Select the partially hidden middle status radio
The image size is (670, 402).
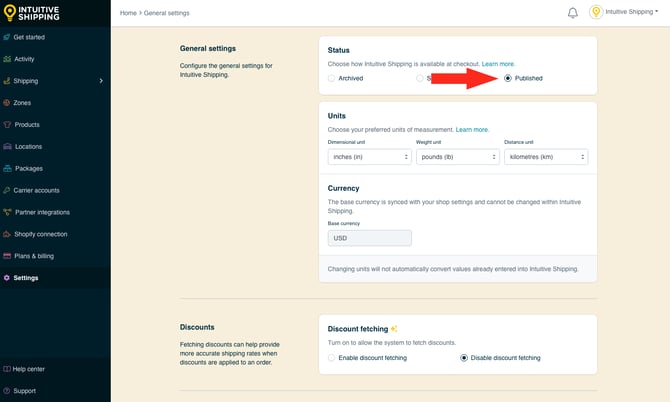420,78
